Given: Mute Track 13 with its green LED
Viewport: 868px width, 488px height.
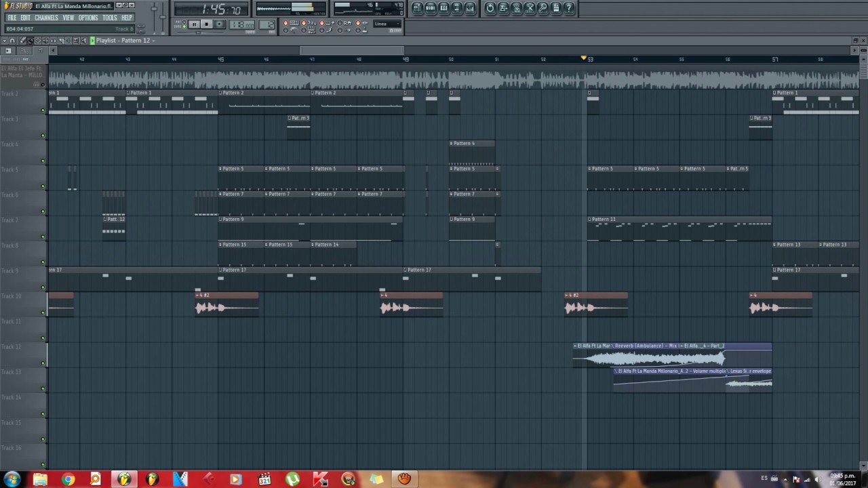Looking at the screenshot, I should point(43,388).
